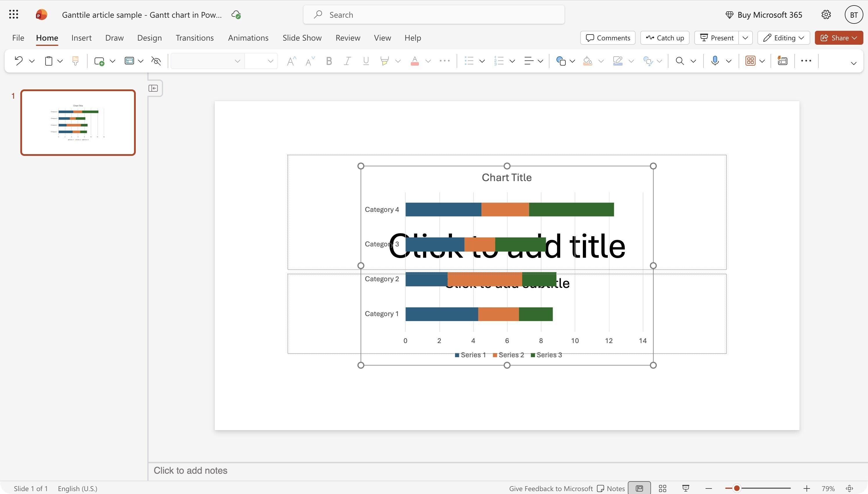
Task: Expand the Present dropdown arrow
Action: [x=745, y=38]
